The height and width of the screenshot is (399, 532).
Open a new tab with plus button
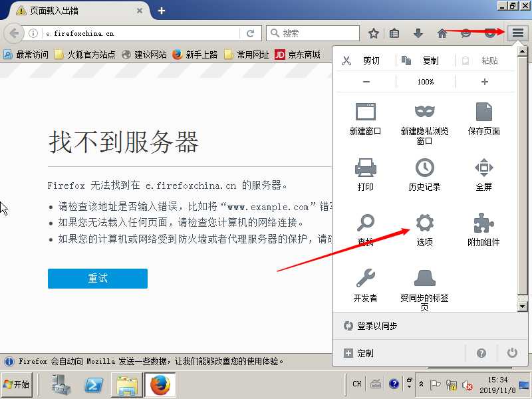click(162, 11)
